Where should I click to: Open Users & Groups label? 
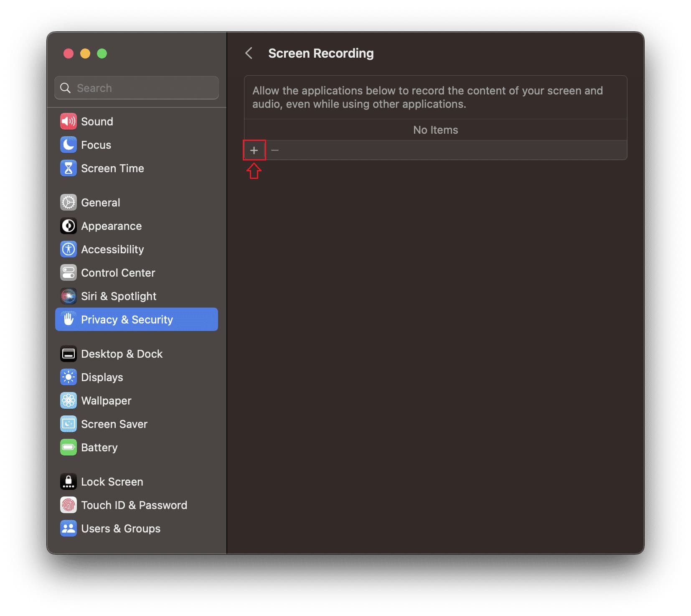pos(121,529)
